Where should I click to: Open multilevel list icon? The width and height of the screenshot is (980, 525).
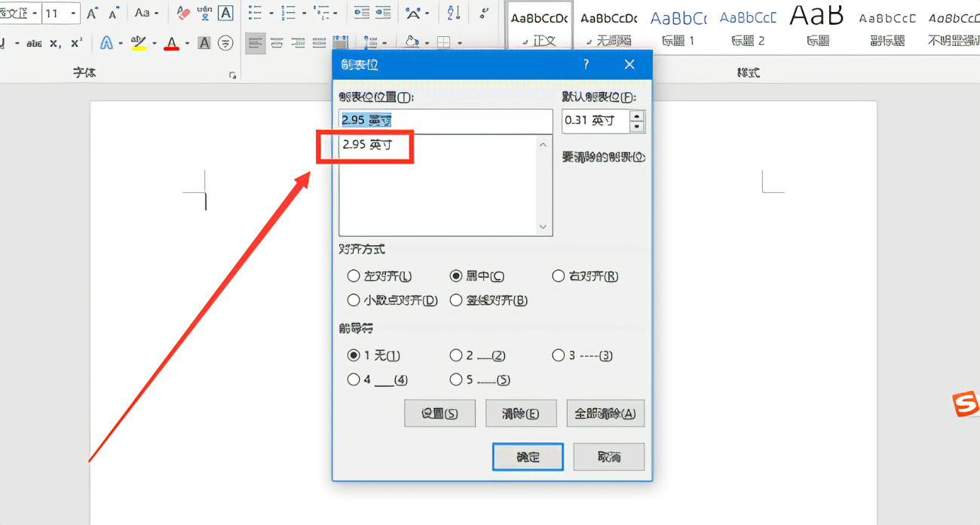(x=322, y=14)
